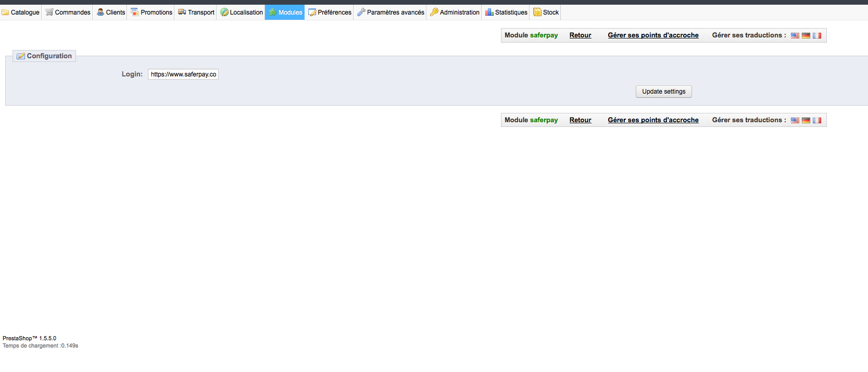This screenshot has height=372, width=868.
Task: Click the top Retour link
Action: click(580, 35)
